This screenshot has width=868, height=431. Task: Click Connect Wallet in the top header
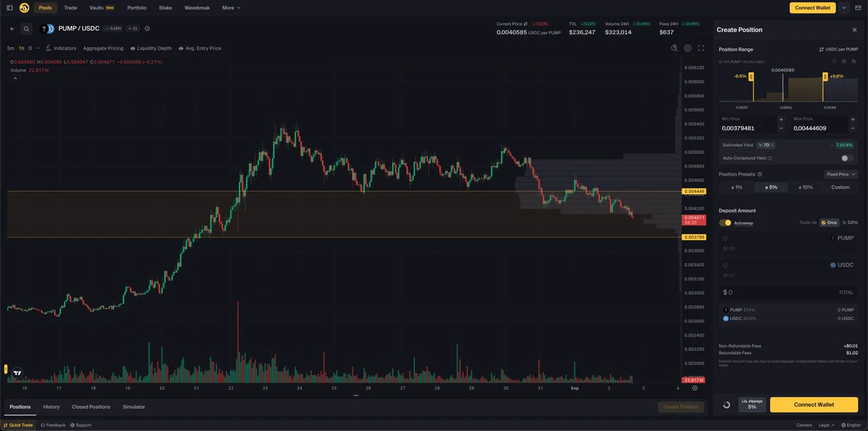(x=812, y=8)
